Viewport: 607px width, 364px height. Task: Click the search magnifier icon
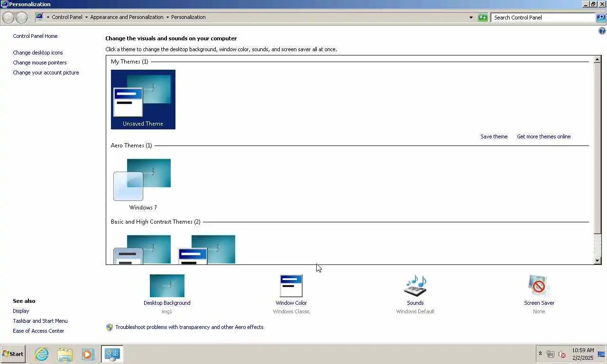tap(601, 18)
